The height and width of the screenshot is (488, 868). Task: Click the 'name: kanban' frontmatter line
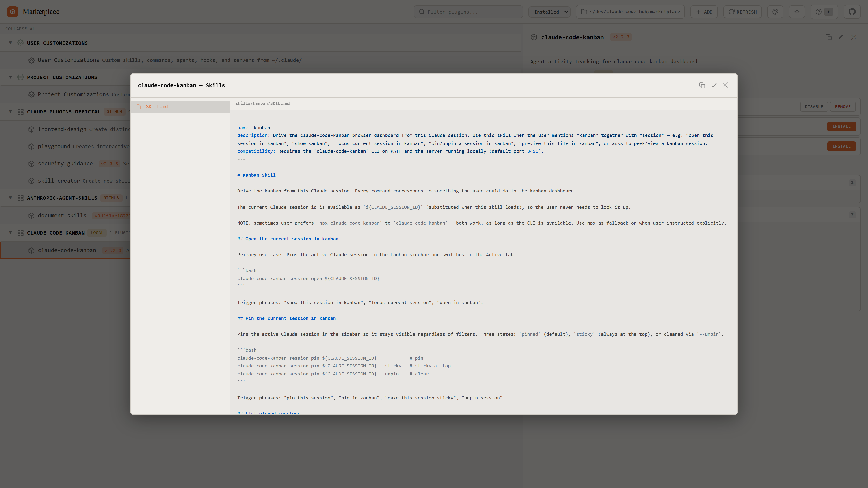(254, 128)
